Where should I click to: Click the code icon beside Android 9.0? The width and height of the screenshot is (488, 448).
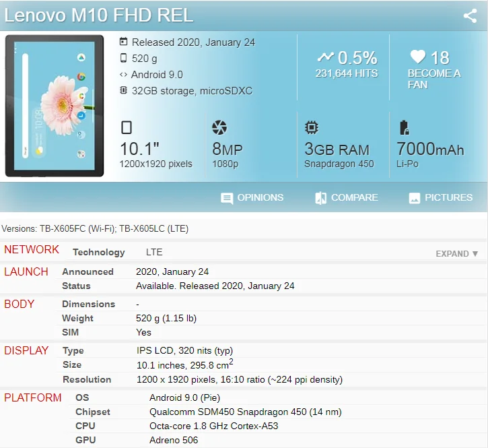pos(124,75)
